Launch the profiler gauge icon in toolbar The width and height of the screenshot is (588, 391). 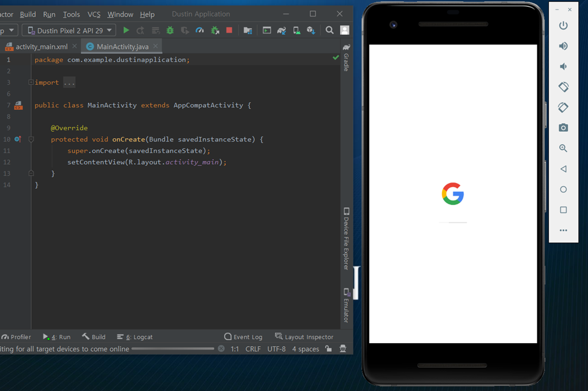(200, 30)
